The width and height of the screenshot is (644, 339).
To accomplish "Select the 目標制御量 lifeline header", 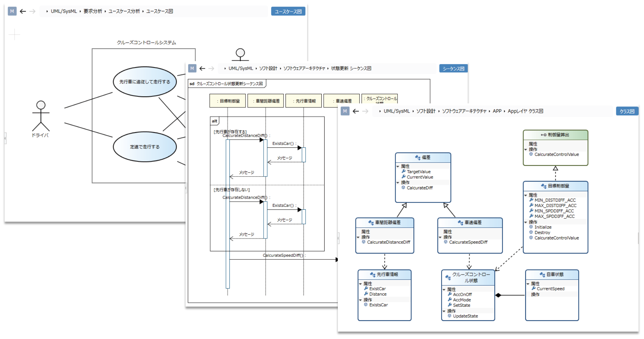I will (227, 101).
